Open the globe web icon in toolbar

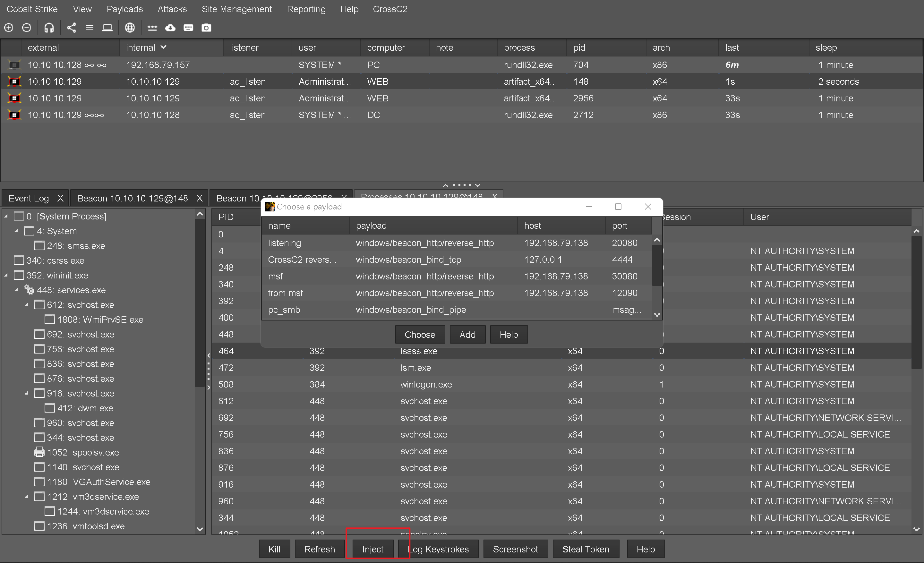130,28
